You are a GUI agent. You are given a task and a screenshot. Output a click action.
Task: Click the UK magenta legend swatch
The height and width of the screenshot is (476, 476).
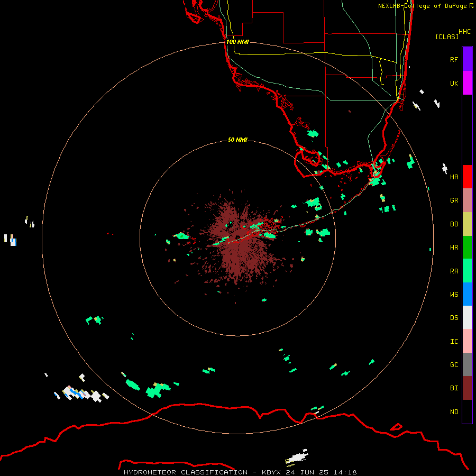(x=467, y=83)
